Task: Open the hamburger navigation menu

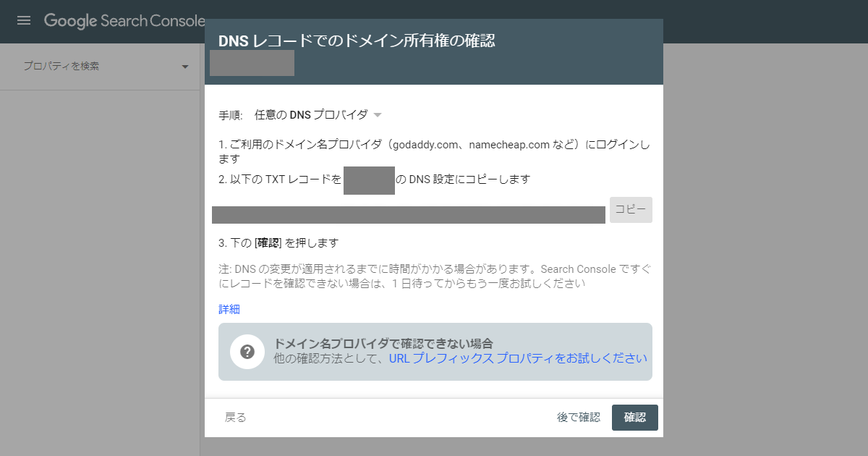Action: click(24, 21)
